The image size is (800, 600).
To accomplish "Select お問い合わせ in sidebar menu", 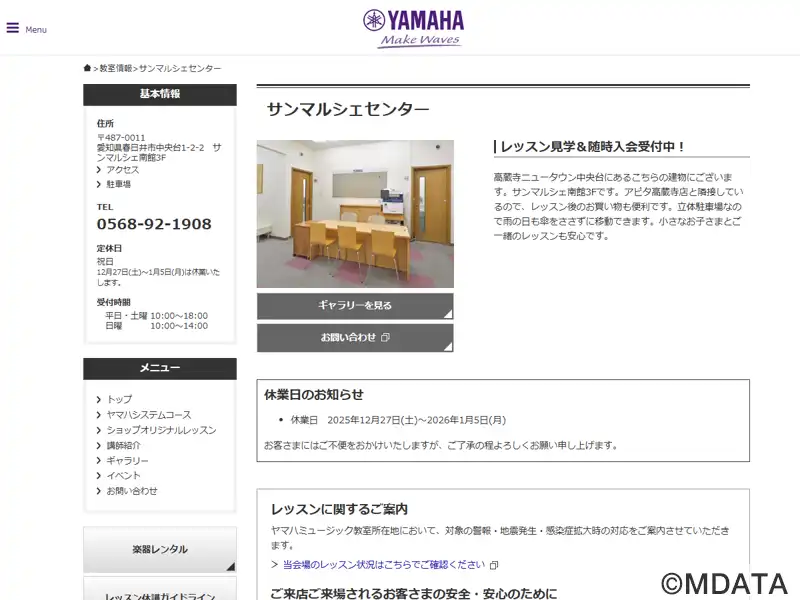I will coord(132,491).
